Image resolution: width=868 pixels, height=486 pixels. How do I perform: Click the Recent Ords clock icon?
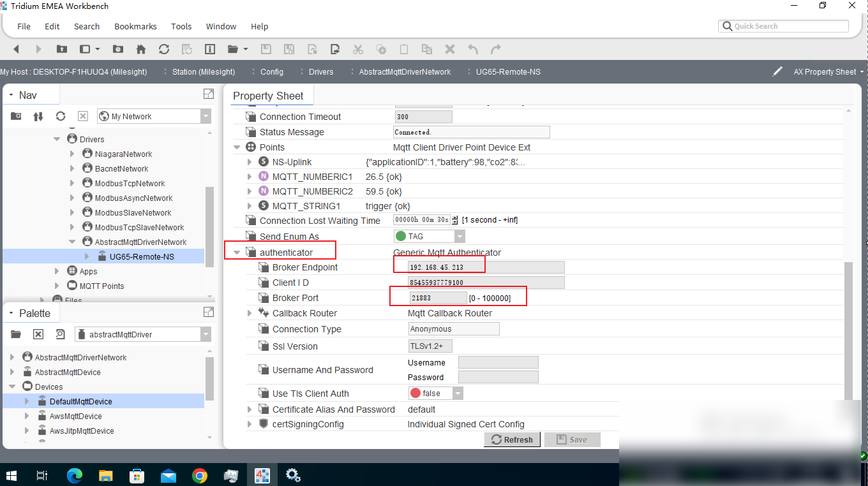(x=118, y=49)
